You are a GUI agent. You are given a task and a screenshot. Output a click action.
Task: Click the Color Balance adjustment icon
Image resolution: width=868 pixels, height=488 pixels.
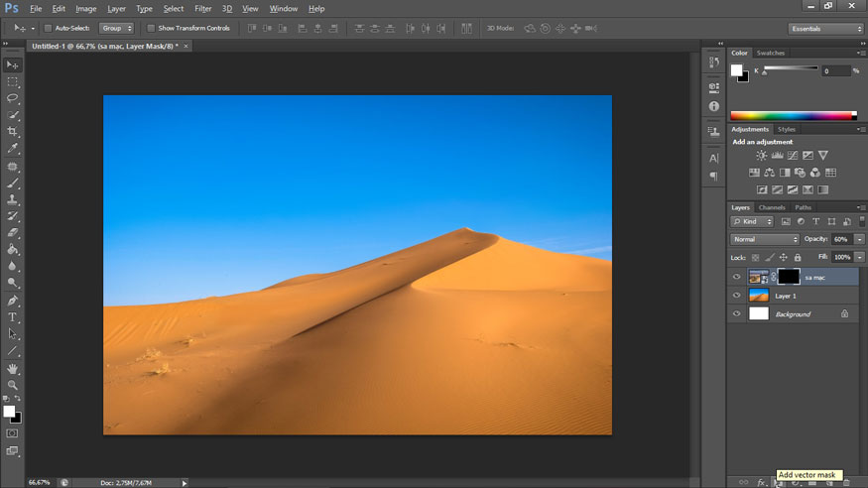[769, 173]
